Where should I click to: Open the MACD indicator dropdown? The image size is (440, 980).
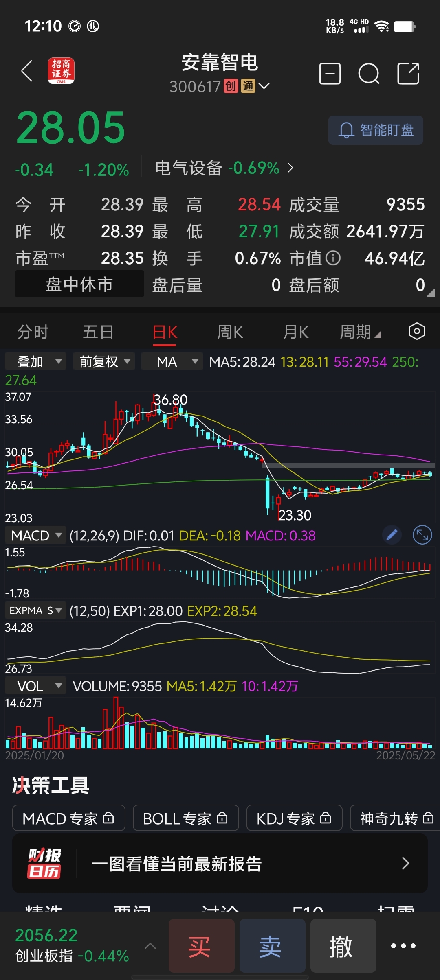click(36, 536)
